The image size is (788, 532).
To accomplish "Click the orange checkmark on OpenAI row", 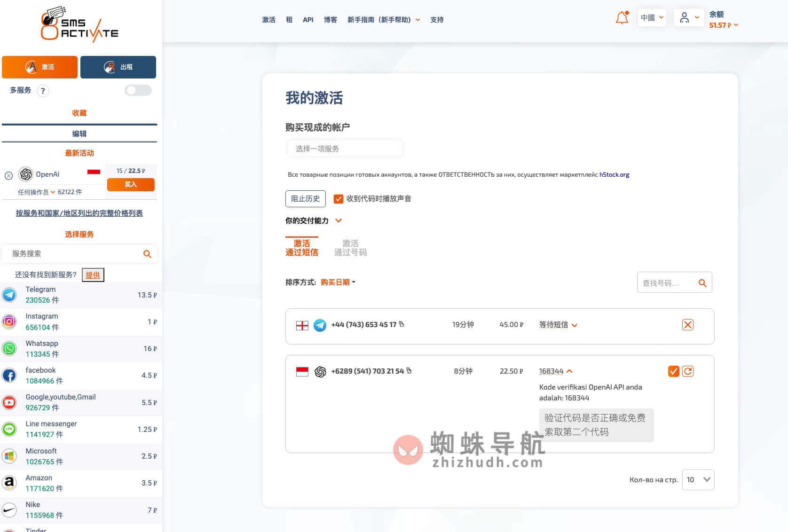I will 673,371.
